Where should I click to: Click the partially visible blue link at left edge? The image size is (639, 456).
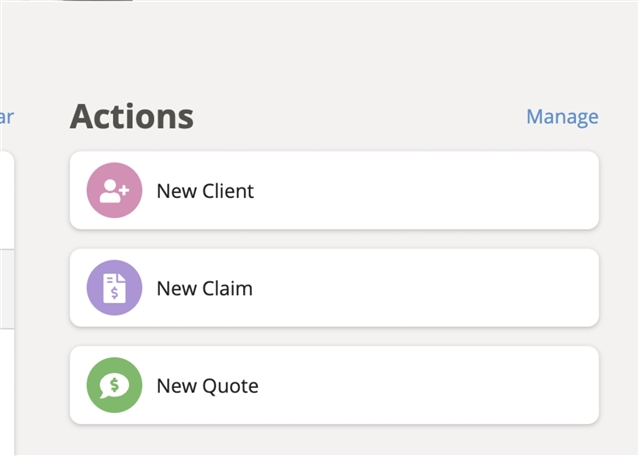[7, 117]
